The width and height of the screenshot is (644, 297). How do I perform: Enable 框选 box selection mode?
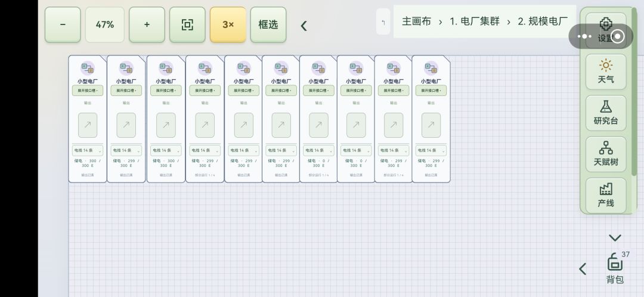coord(268,24)
